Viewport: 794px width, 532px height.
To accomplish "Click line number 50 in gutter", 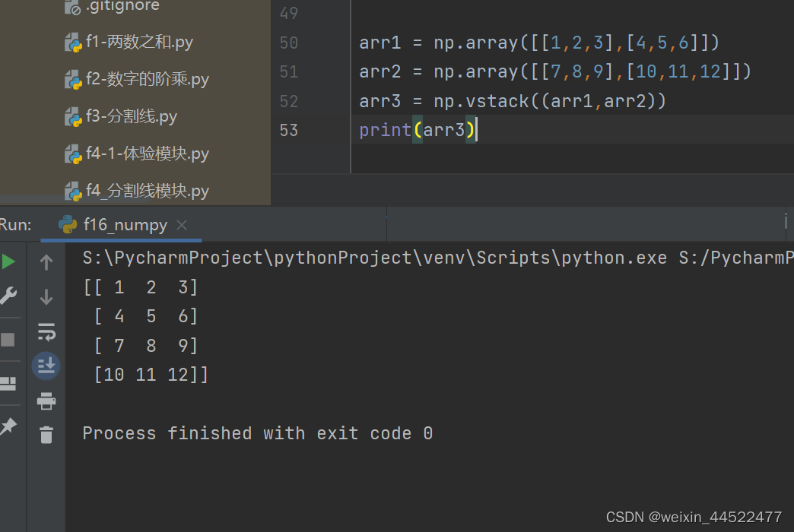I will tap(289, 43).
